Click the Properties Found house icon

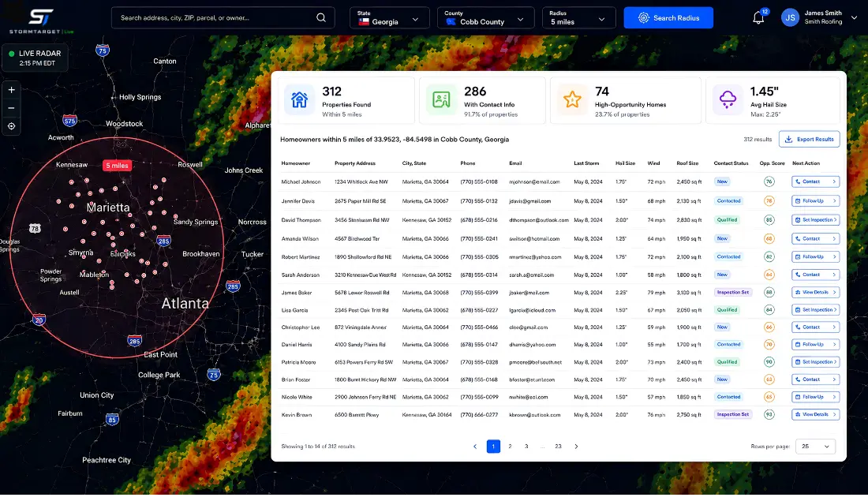point(300,99)
